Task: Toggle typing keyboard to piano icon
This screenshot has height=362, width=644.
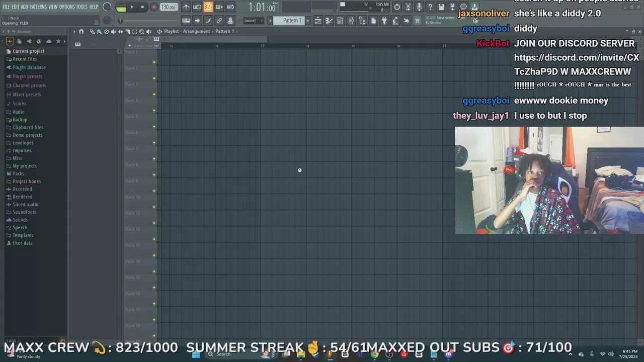Action: [x=186, y=21]
